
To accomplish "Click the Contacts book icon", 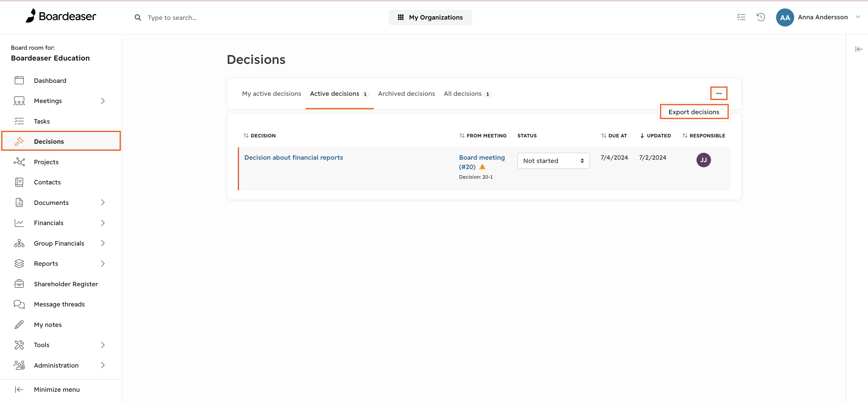I will coord(19,182).
